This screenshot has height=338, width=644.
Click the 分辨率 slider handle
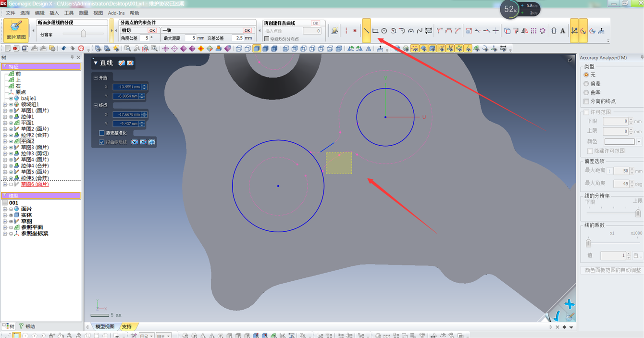point(83,34)
